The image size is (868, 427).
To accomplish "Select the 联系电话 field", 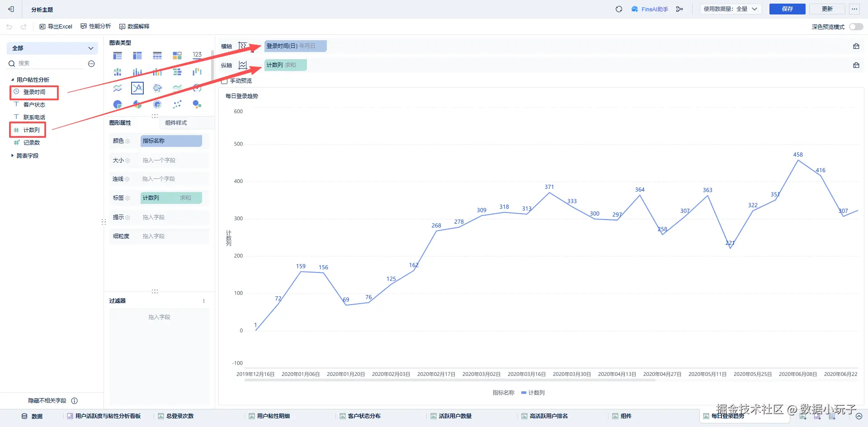I will pos(34,117).
